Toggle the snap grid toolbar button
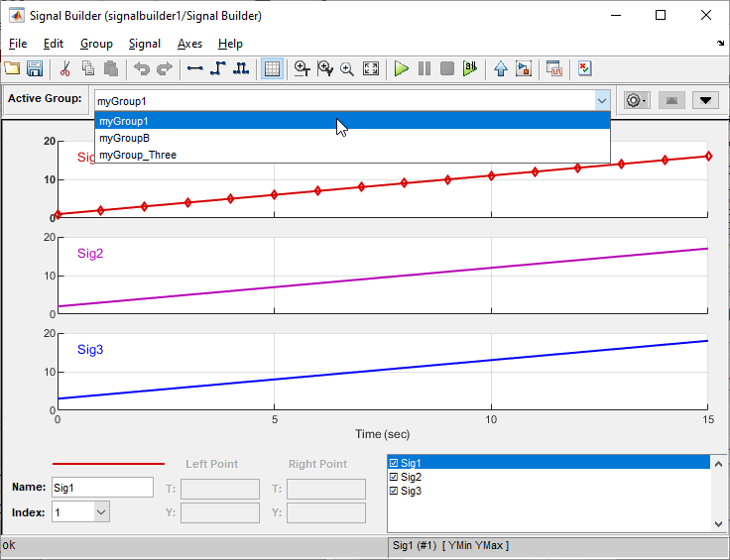This screenshot has width=730, height=560. (272, 68)
